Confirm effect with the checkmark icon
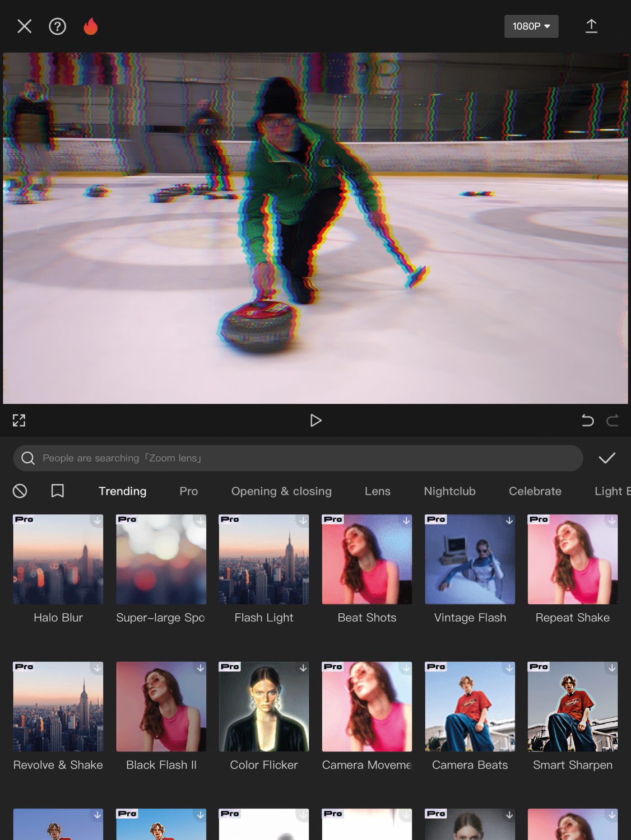 [x=607, y=458]
